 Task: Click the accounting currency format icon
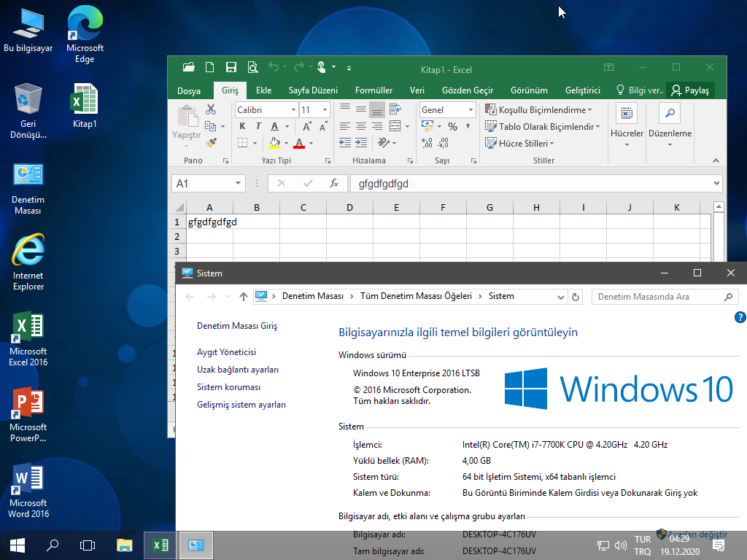click(x=427, y=126)
